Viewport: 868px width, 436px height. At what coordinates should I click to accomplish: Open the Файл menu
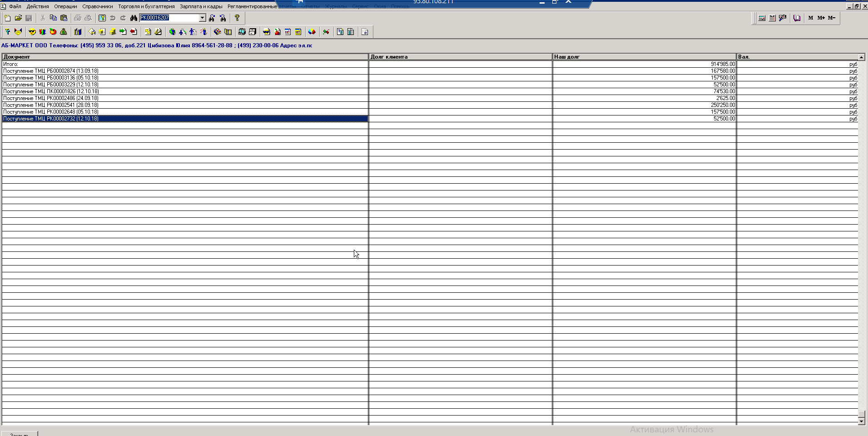tap(15, 6)
